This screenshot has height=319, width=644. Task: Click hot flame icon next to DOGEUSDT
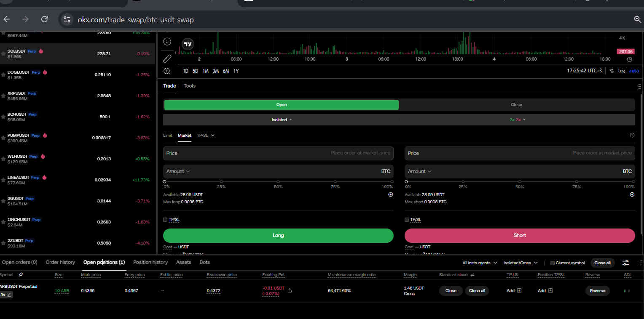coord(45,72)
